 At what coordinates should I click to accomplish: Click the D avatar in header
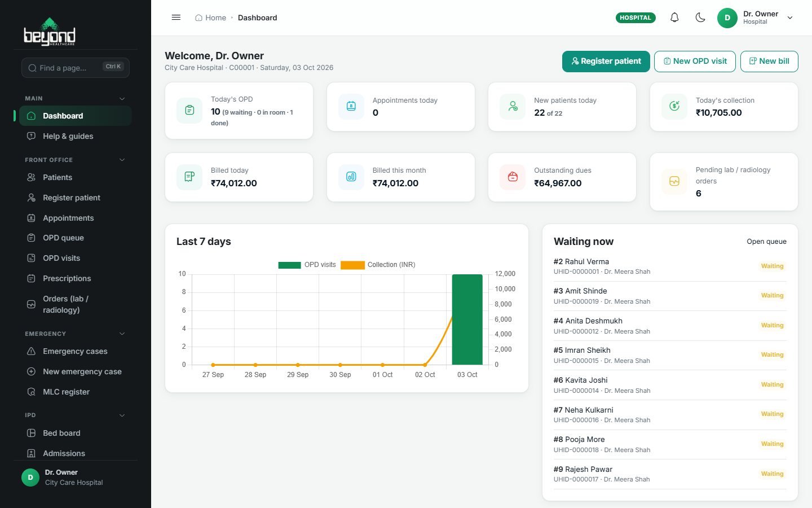(x=727, y=17)
